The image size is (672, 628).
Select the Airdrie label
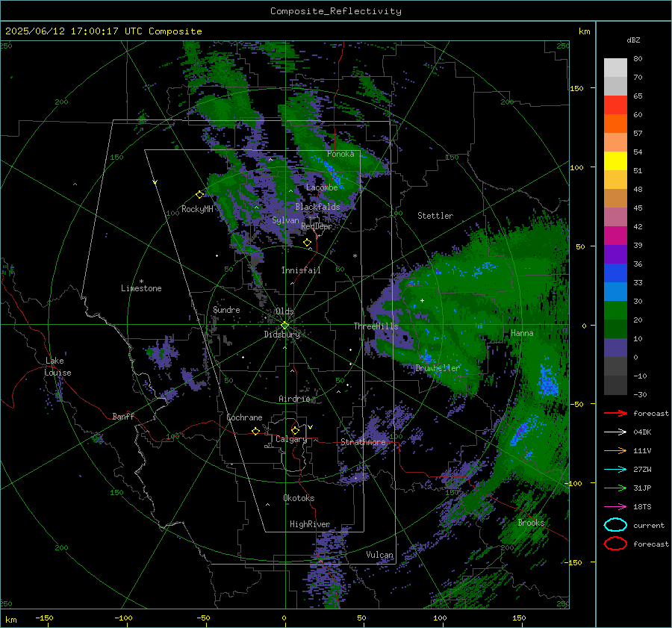(294, 399)
